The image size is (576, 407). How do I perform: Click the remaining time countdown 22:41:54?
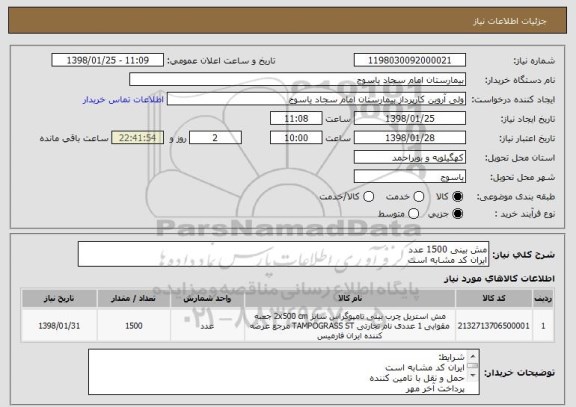pos(137,138)
